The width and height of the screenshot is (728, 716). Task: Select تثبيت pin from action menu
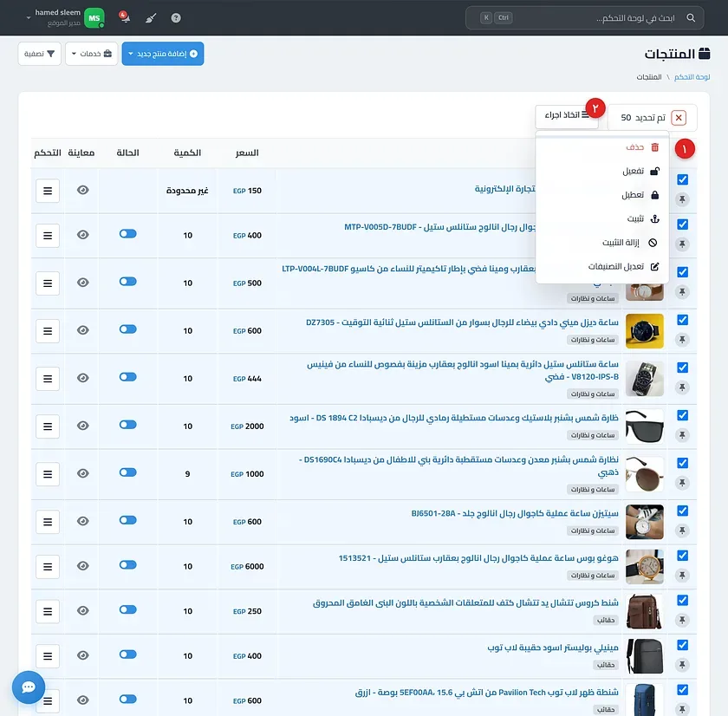(601, 218)
